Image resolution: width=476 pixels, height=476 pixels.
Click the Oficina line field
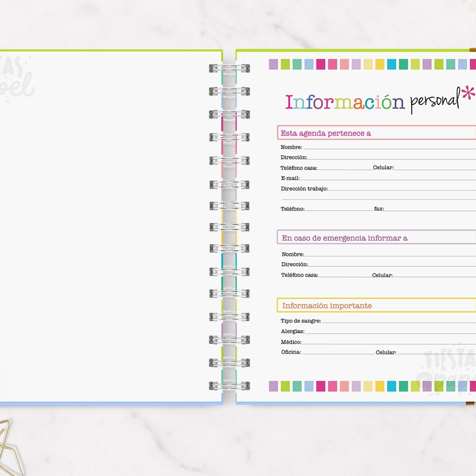(x=338, y=352)
